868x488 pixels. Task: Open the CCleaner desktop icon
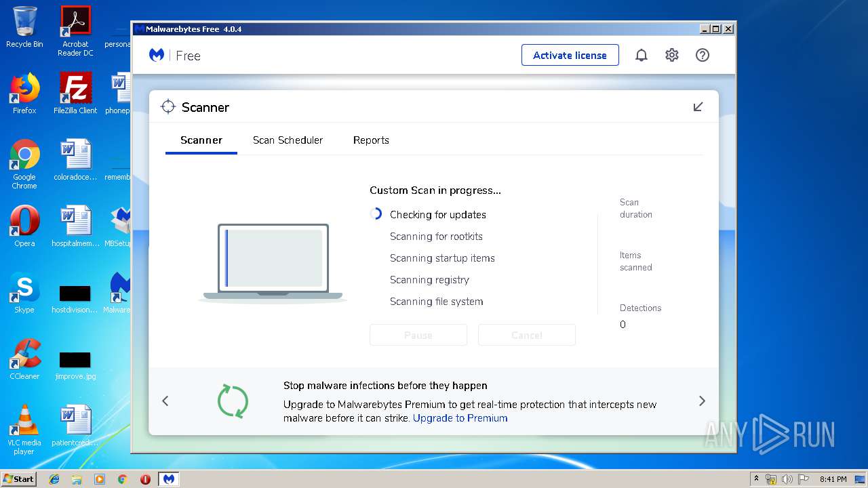click(24, 359)
